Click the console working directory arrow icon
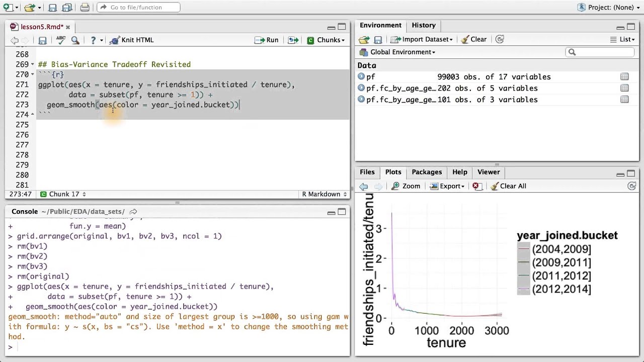The width and height of the screenshot is (644, 362). click(133, 212)
